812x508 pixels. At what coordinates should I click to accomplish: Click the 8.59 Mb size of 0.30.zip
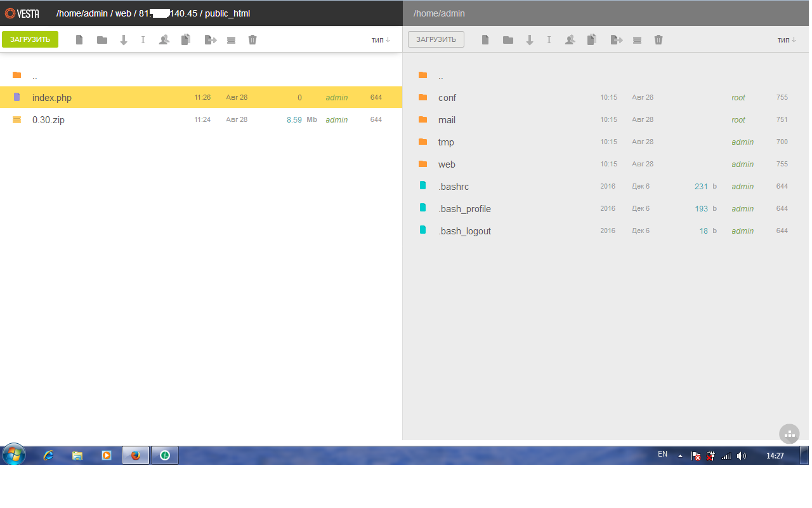(302, 119)
